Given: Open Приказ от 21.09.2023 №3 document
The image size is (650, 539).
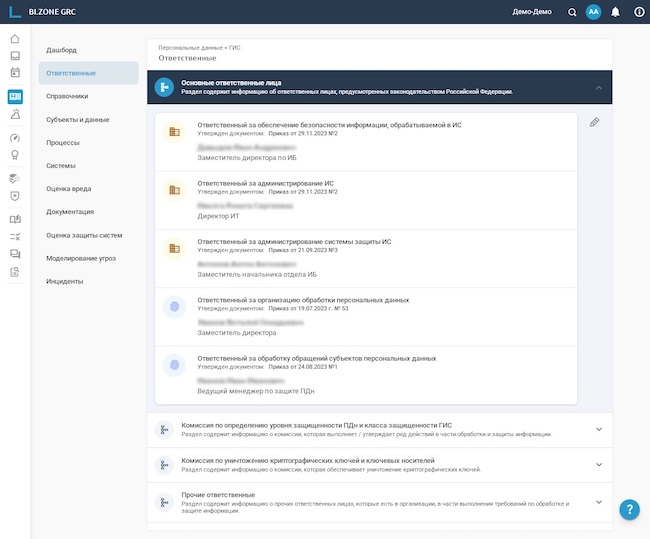Looking at the screenshot, I should [303, 250].
